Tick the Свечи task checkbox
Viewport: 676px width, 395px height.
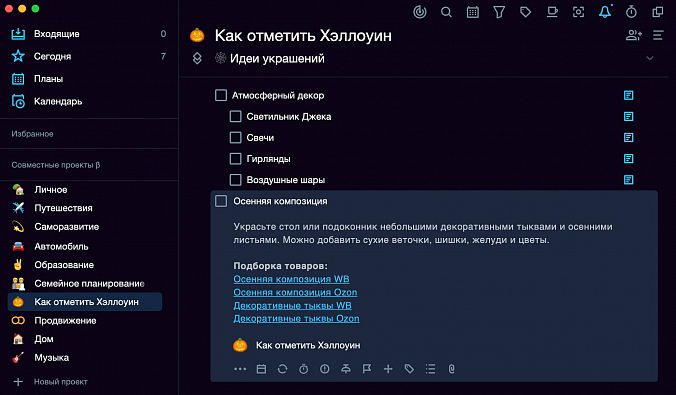coord(235,138)
